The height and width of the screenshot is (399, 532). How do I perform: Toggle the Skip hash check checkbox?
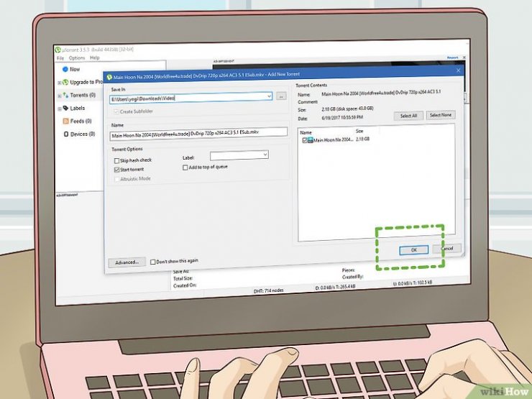116,160
